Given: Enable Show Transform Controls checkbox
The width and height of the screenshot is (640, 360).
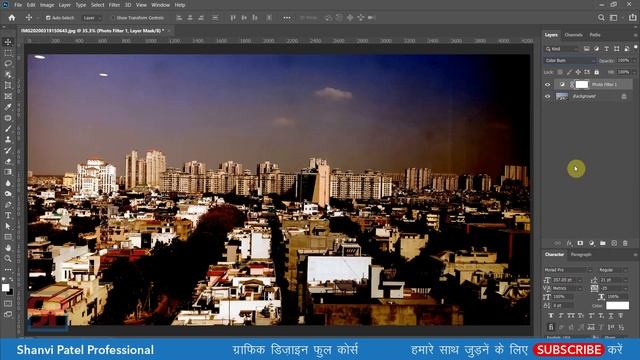Looking at the screenshot, I should click(x=113, y=18).
